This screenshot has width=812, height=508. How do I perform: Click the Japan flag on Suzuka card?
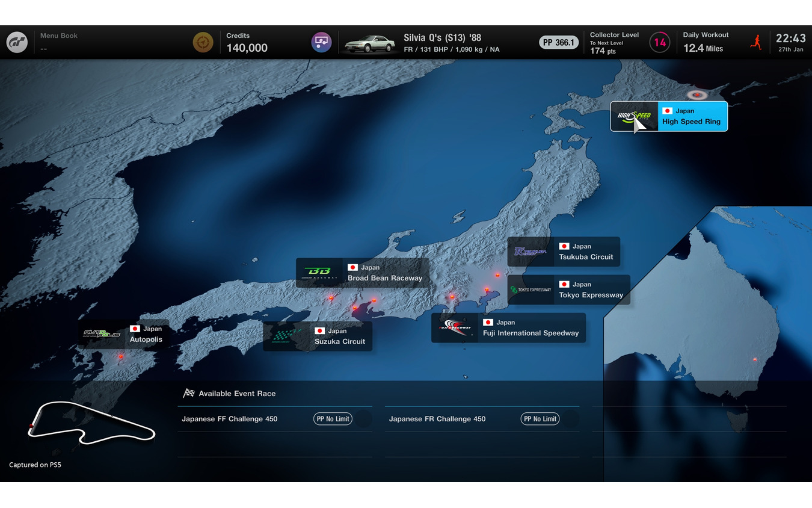tap(320, 330)
